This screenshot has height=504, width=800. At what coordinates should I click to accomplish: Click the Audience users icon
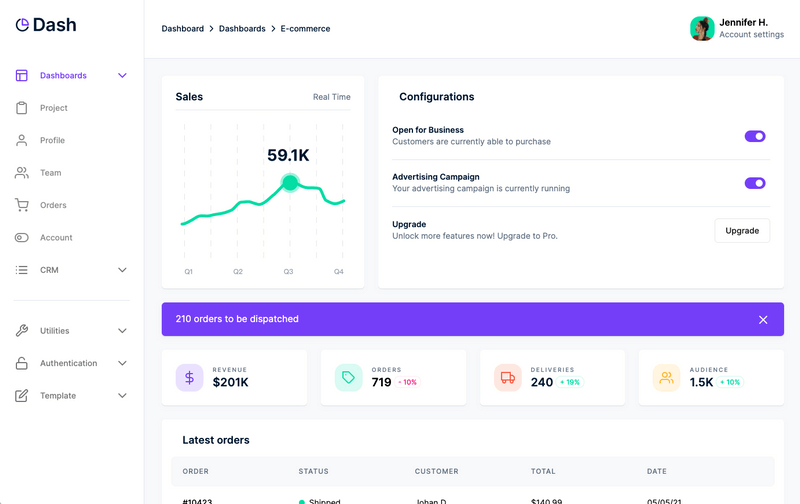(666, 377)
